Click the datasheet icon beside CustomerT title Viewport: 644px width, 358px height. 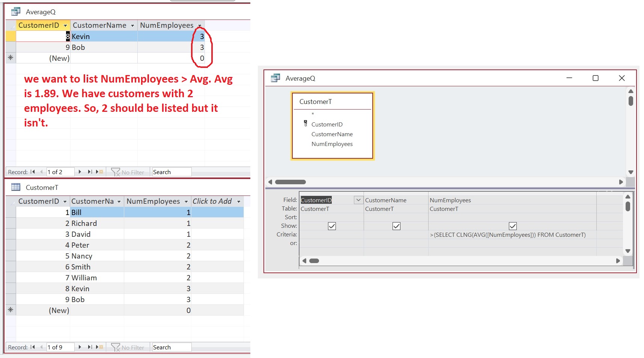(x=15, y=187)
